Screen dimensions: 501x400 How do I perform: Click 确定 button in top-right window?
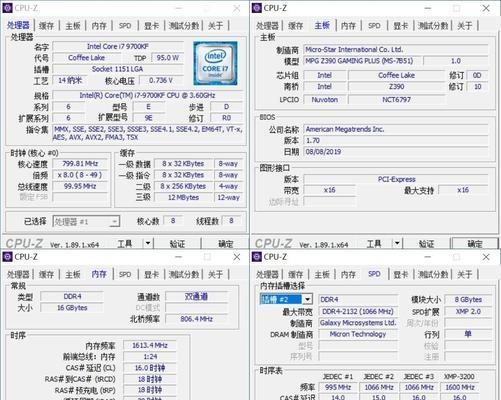point(475,244)
